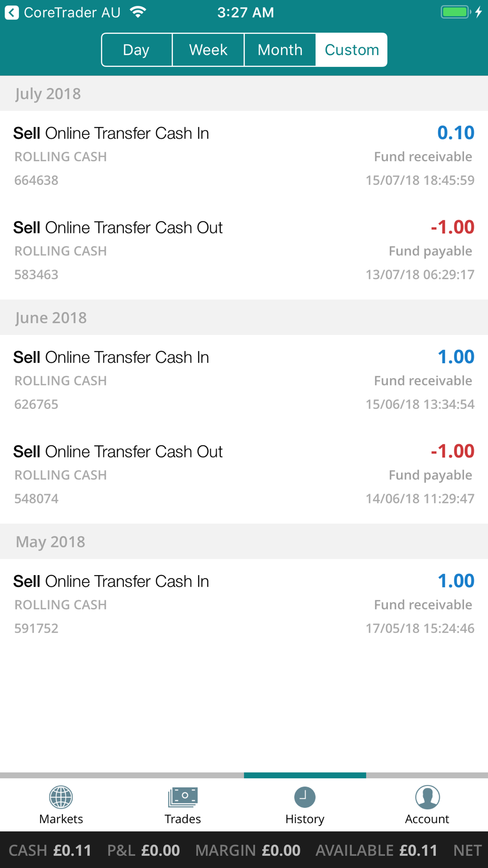
Task: Open Account profile icon
Action: click(x=427, y=797)
